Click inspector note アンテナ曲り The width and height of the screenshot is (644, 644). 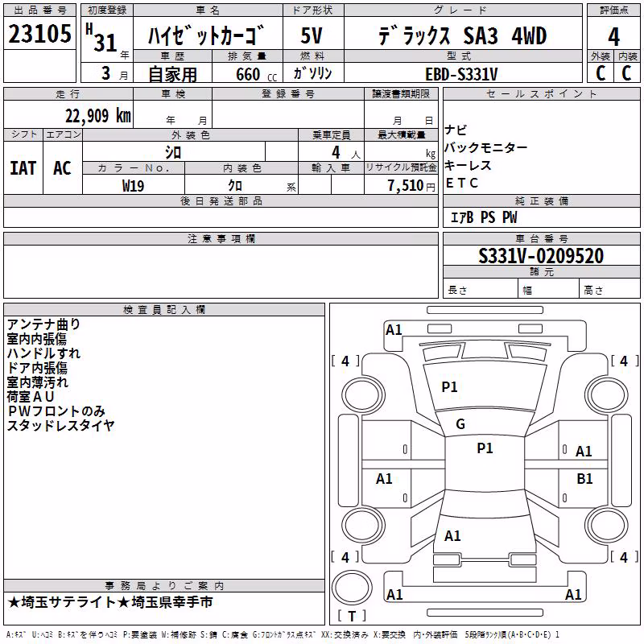[43, 324]
